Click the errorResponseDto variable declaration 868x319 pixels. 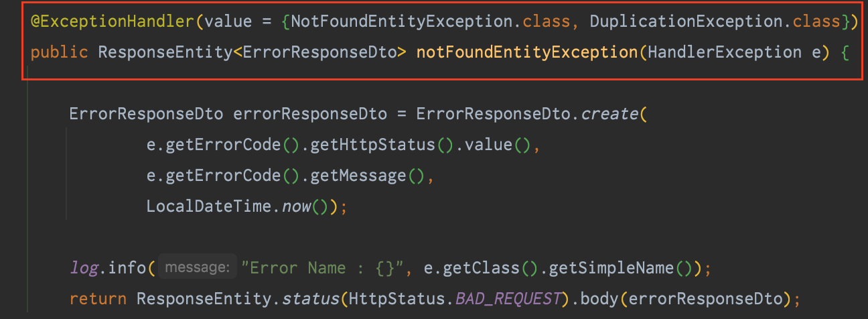pyautogui.click(x=310, y=114)
